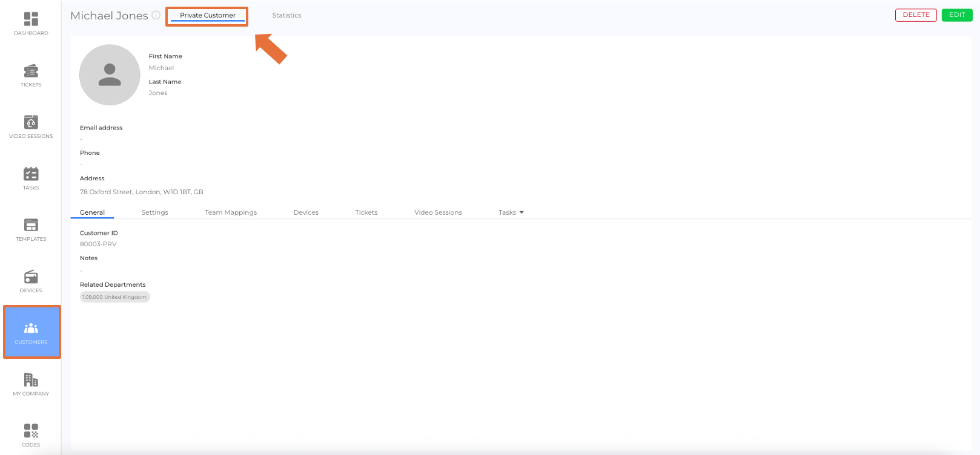The width and height of the screenshot is (980, 455).
Task: Open the customer's Devices tab
Action: [x=306, y=212]
